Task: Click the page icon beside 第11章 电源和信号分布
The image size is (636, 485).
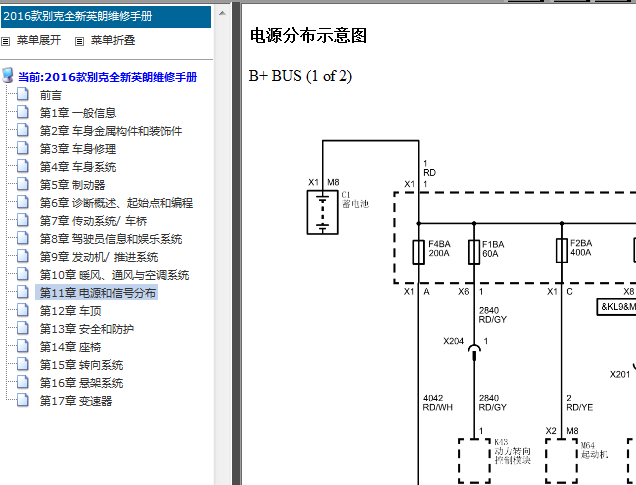Action: (x=23, y=292)
